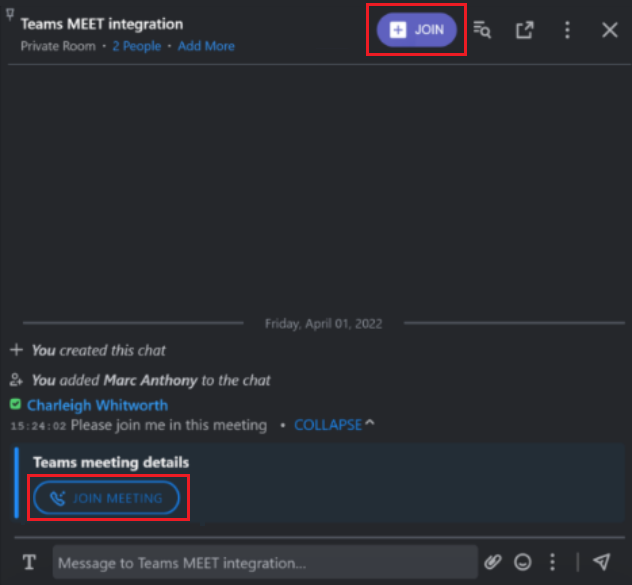632x585 pixels.
Task: Open the 2 People participants link
Action: (x=137, y=46)
